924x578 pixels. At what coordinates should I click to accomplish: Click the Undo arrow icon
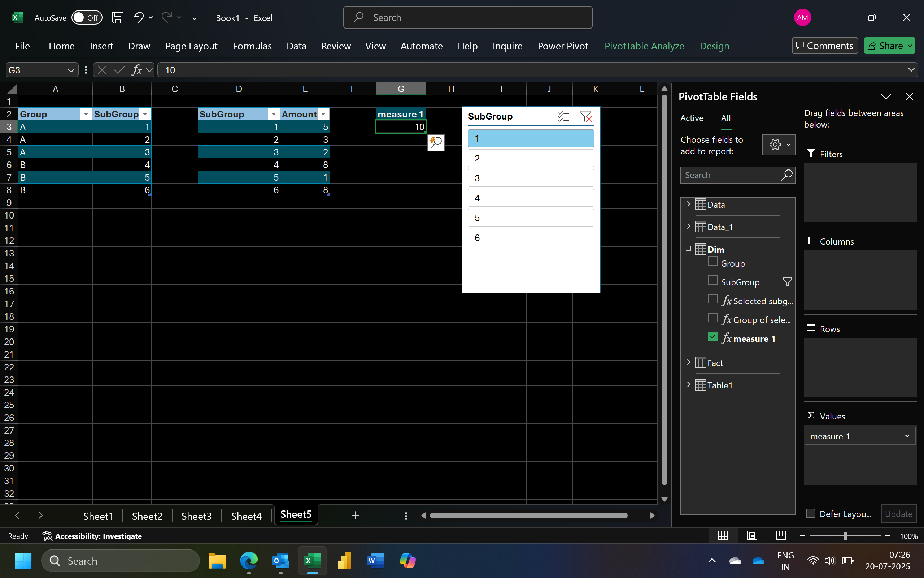pos(138,18)
